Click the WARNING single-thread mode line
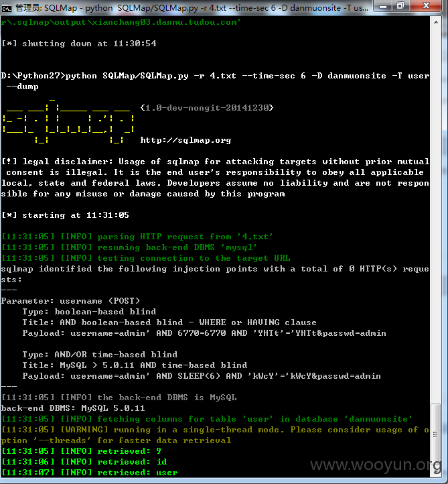448x484 pixels. [215, 435]
